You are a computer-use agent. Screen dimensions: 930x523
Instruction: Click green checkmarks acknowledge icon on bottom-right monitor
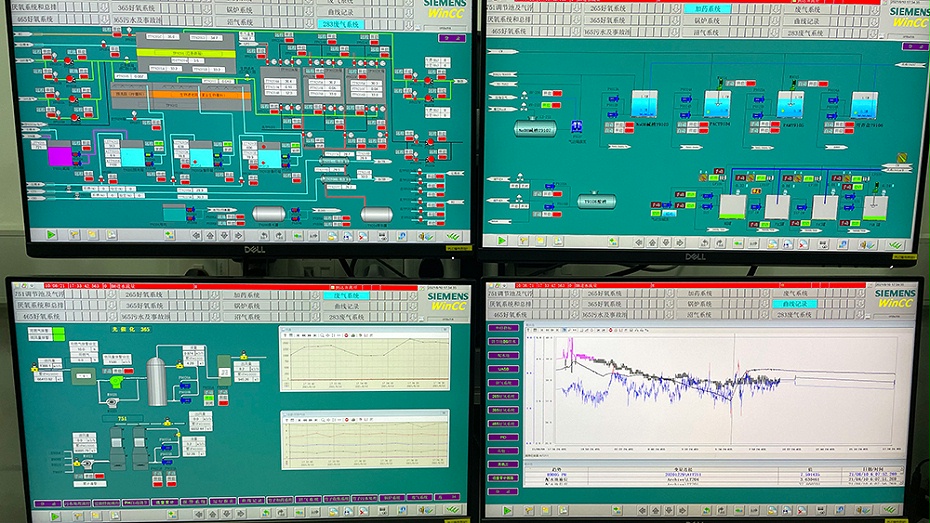(888, 509)
